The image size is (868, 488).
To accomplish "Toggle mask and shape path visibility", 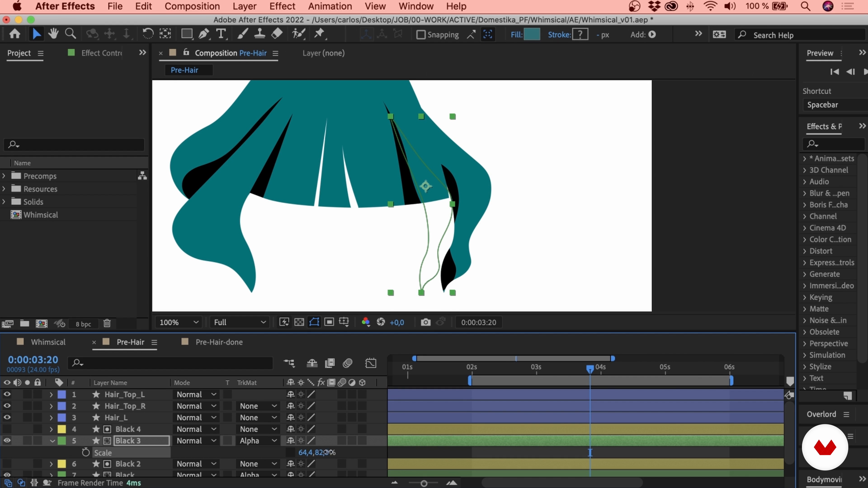I will pyautogui.click(x=314, y=322).
